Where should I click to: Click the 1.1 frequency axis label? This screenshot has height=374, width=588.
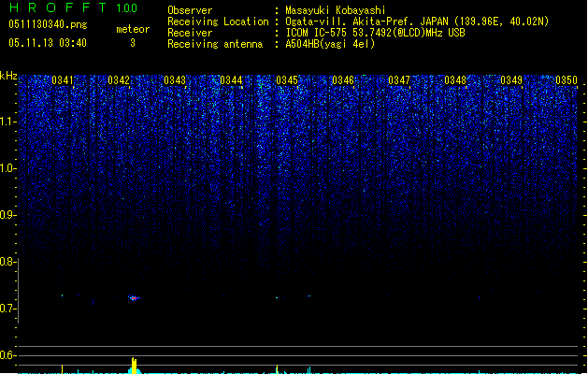[8, 122]
